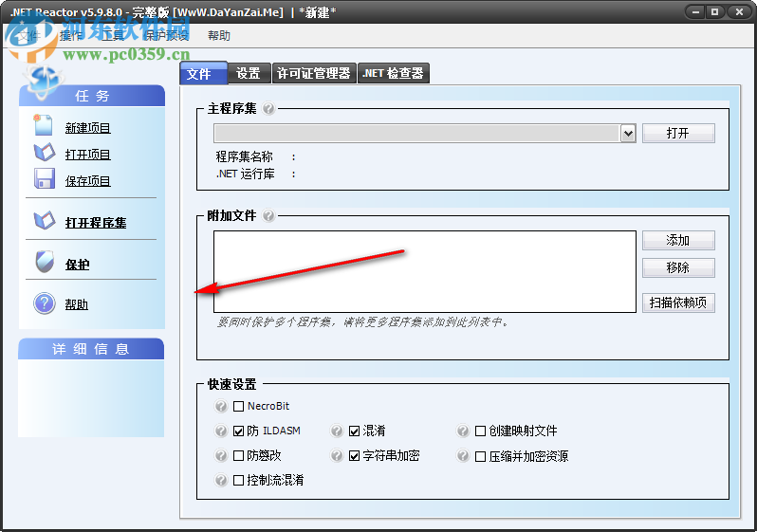Uncheck the 防 ILDASM option
The image size is (757, 532).
[x=238, y=431]
